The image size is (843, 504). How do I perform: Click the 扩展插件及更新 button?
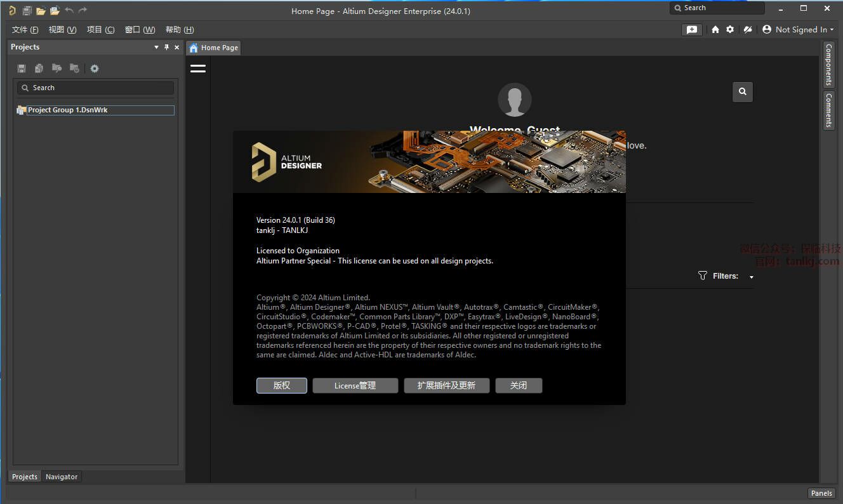point(447,385)
